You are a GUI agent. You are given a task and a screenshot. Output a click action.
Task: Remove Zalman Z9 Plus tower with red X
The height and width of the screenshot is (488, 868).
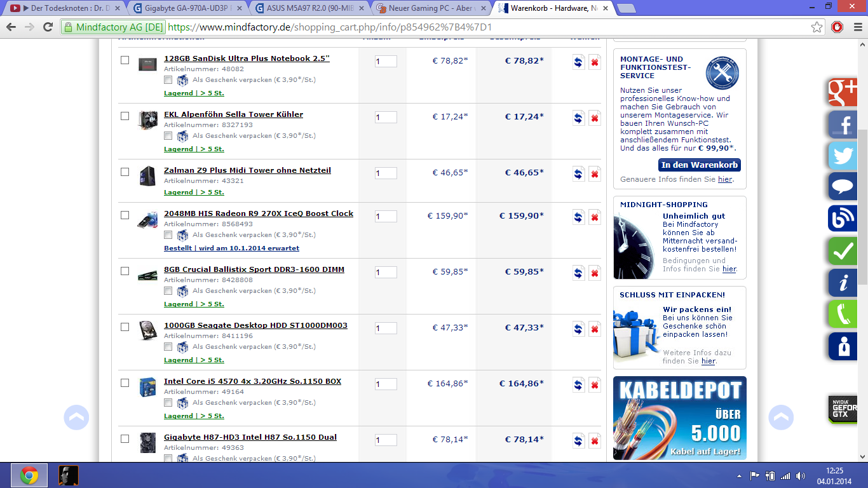click(x=595, y=173)
